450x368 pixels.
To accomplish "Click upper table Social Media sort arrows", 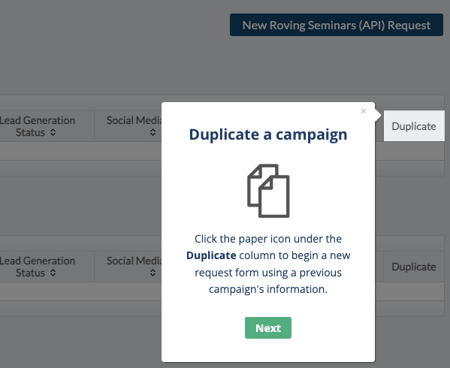I will [x=153, y=132].
